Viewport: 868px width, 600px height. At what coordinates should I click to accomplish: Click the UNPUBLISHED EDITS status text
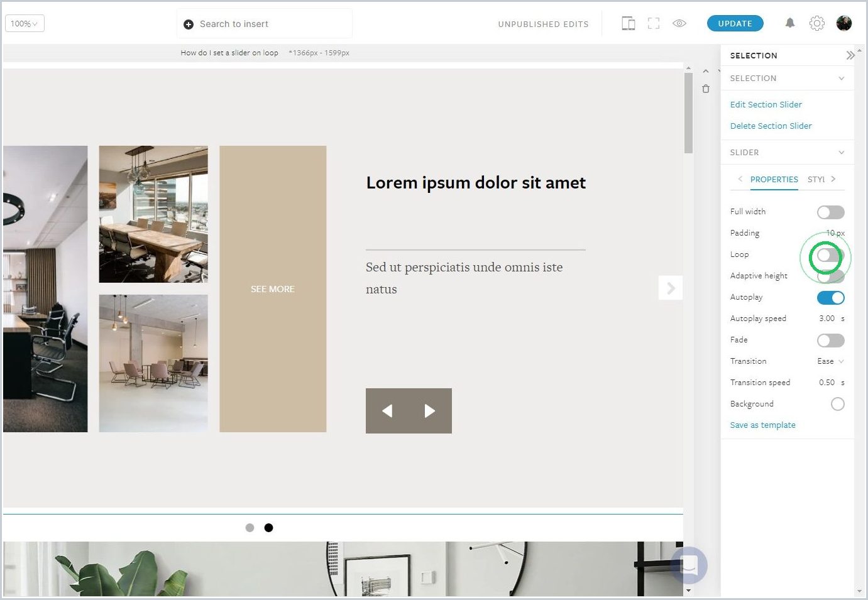(544, 25)
